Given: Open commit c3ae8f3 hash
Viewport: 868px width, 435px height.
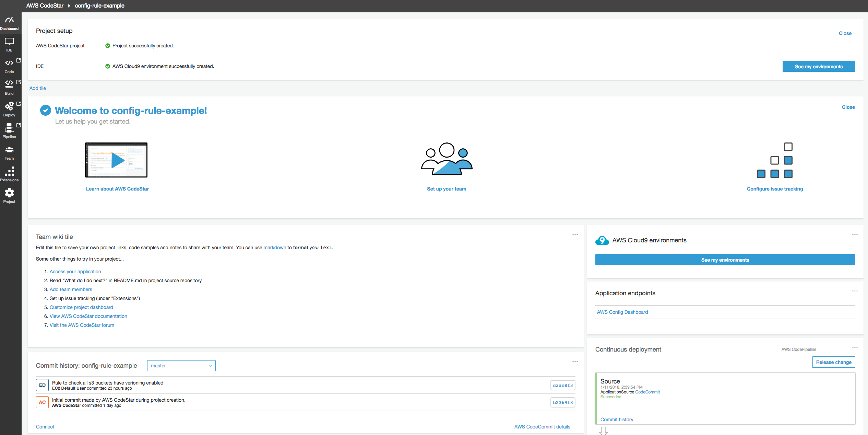Looking at the screenshot, I should [x=562, y=385].
